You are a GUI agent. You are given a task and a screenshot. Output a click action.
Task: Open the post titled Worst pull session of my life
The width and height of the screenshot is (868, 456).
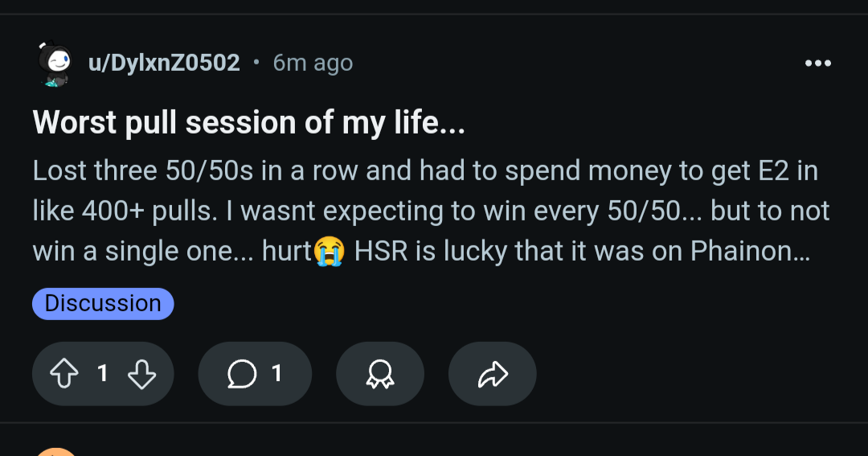click(249, 122)
